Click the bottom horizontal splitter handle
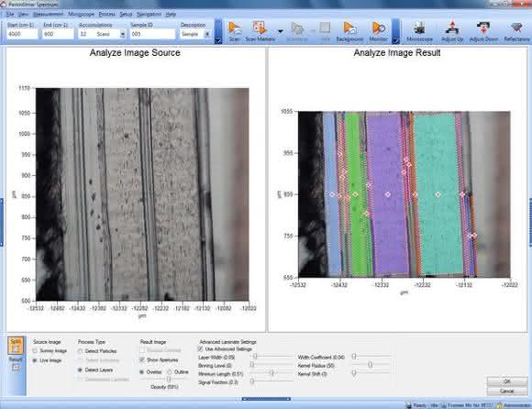Viewport: 532px width, 409px height. tap(266, 399)
